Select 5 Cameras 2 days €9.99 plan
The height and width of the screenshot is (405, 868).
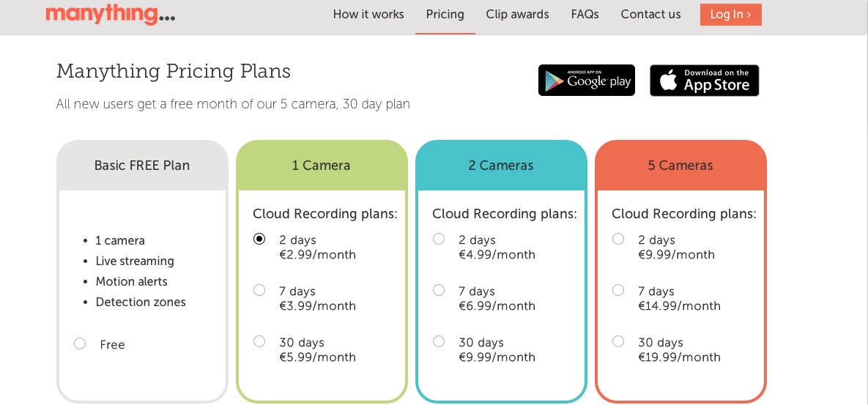pyautogui.click(x=618, y=239)
